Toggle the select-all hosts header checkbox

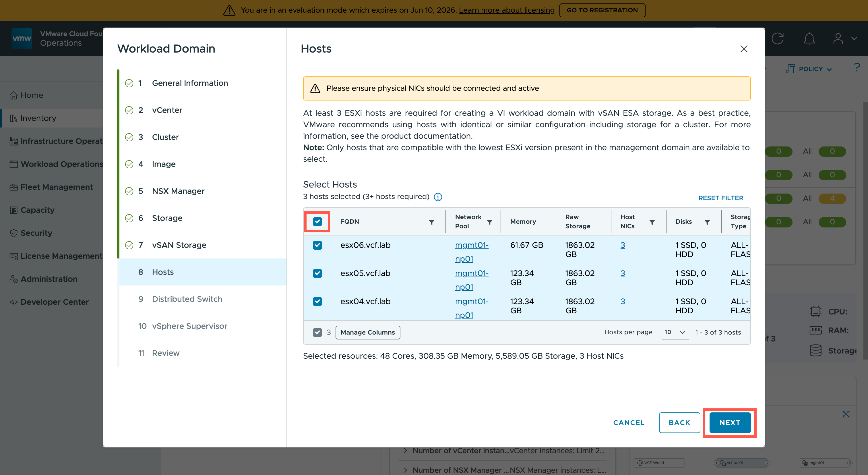click(x=317, y=221)
